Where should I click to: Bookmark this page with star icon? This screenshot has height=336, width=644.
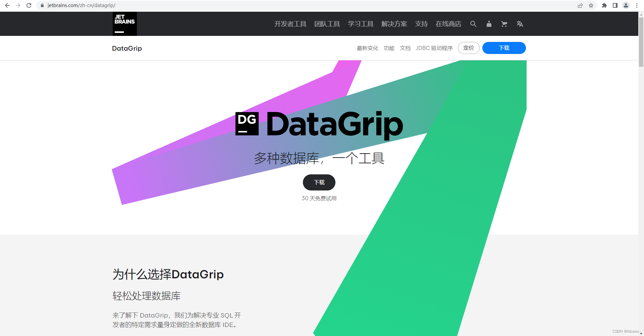pos(591,5)
